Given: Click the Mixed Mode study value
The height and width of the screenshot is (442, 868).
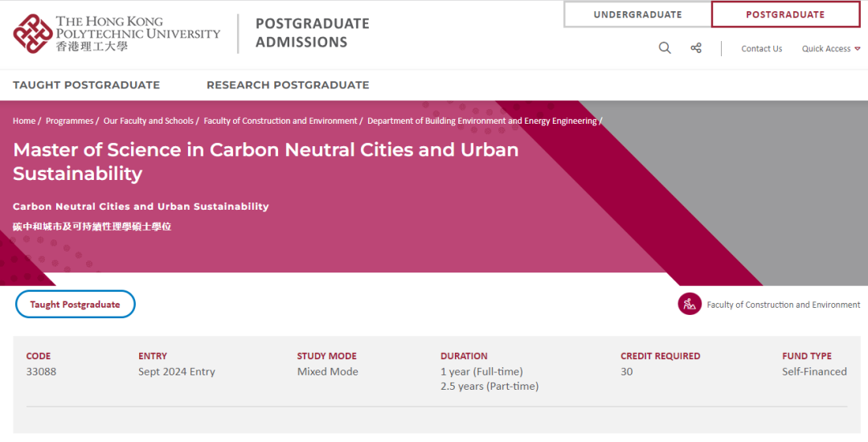Looking at the screenshot, I should pos(327,372).
